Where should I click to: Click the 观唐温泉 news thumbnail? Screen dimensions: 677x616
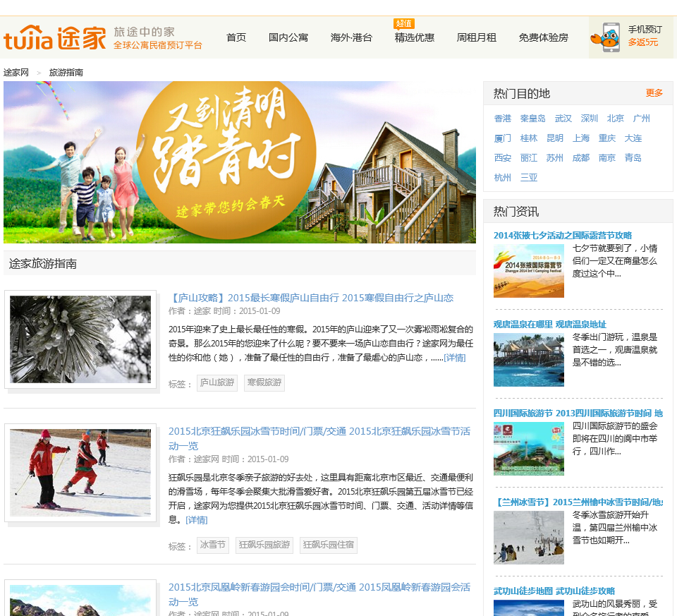point(529,360)
